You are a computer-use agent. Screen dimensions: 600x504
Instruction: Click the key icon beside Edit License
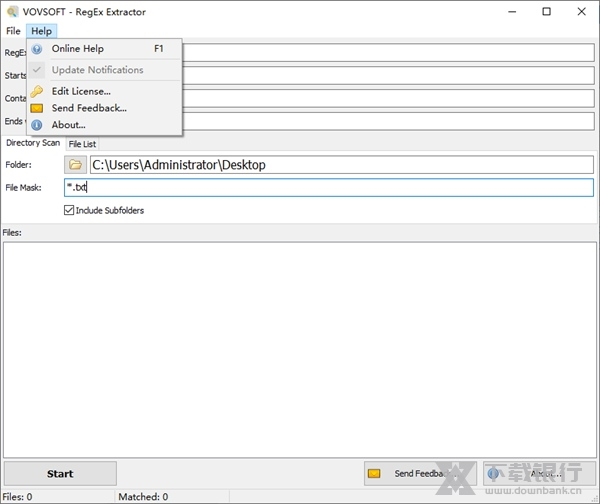(x=37, y=92)
